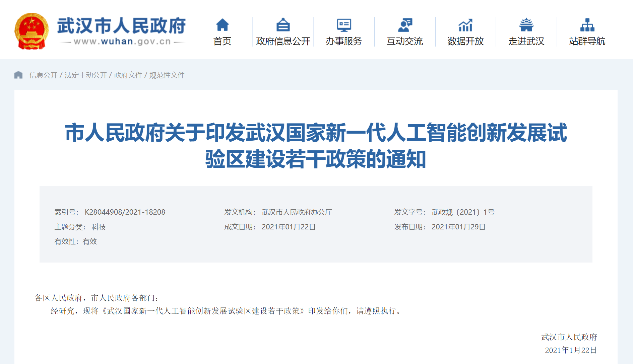Open 政府文件 breadcrumb link
633x364 pixels.
point(128,75)
